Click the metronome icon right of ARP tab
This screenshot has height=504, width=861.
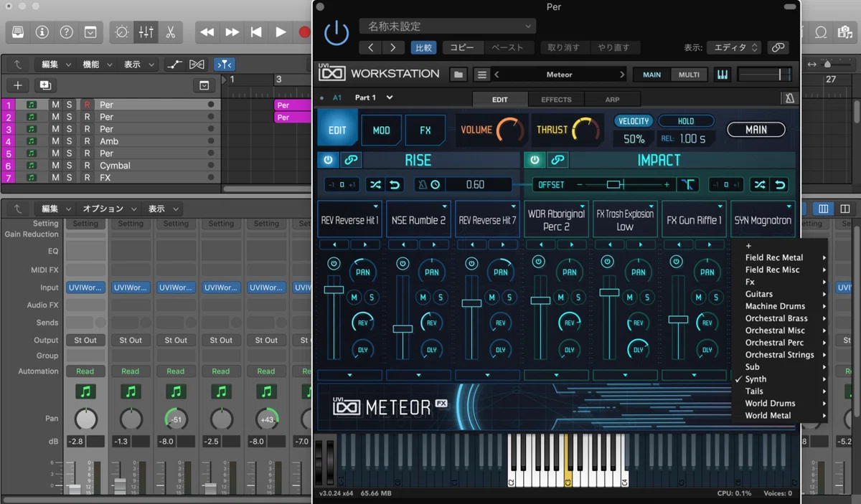[x=789, y=99]
